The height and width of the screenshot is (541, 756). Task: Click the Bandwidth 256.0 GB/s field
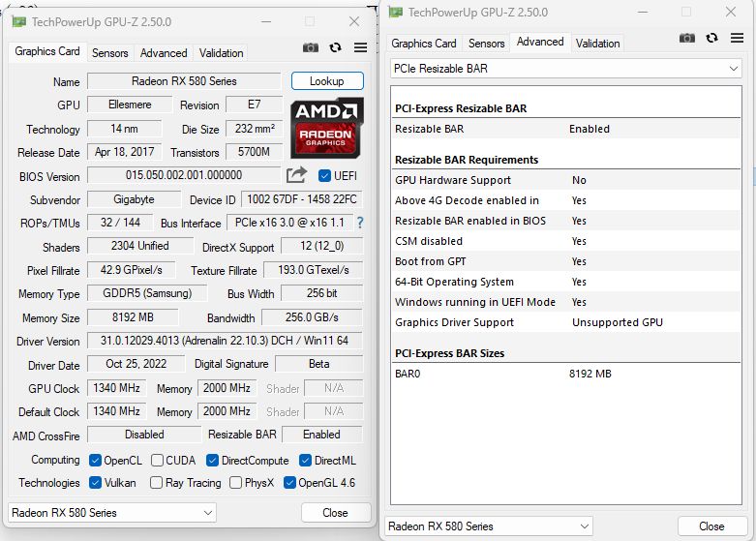[x=312, y=317]
